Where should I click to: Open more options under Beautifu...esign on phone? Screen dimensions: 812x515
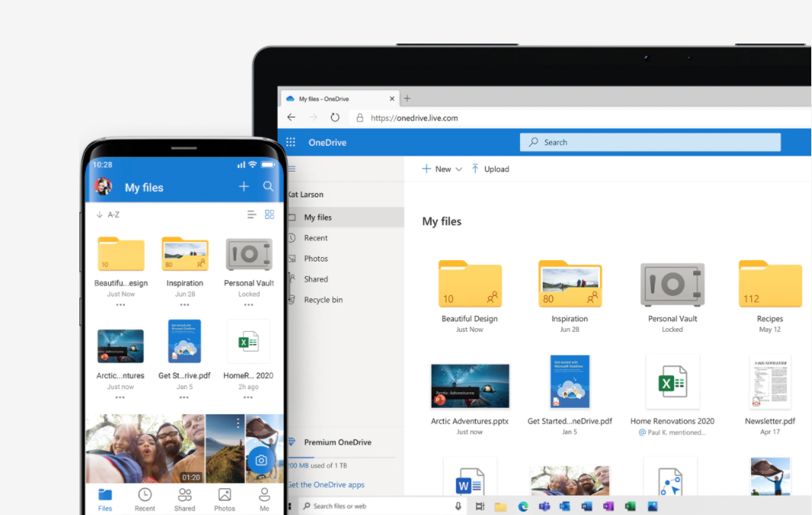(120, 305)
